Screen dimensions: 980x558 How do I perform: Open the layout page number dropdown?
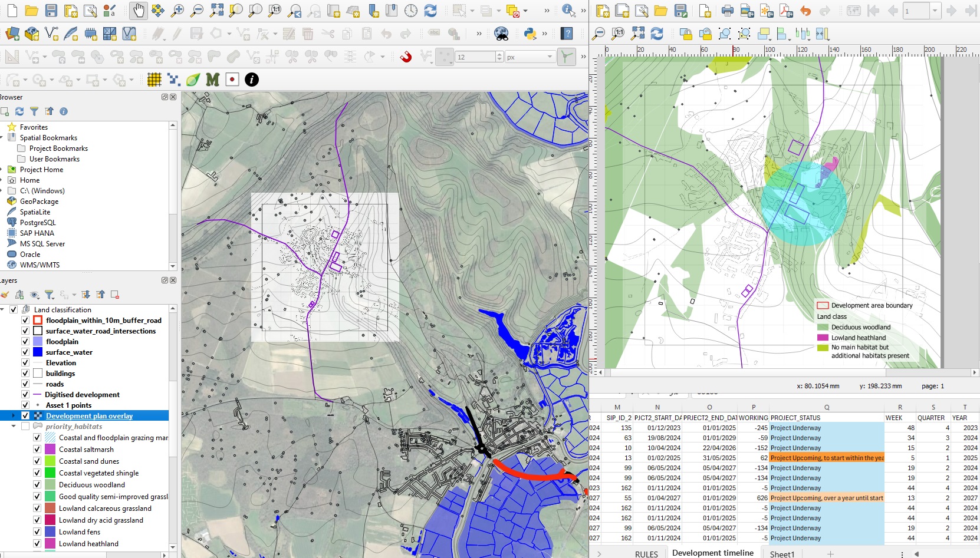click(935, 11)
